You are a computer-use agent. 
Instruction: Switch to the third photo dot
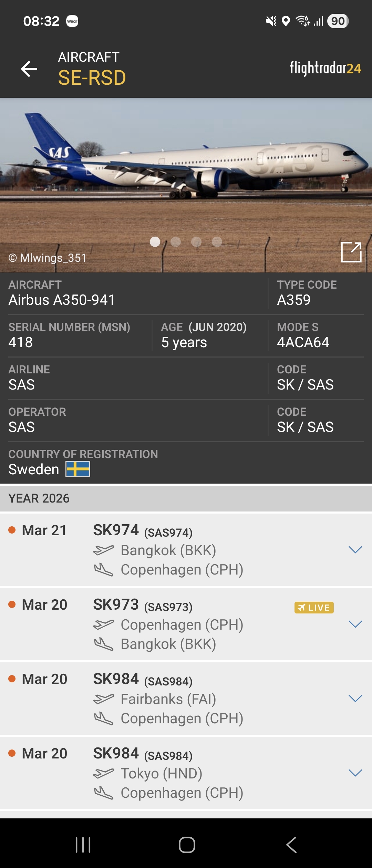click(x=196, y=242)
